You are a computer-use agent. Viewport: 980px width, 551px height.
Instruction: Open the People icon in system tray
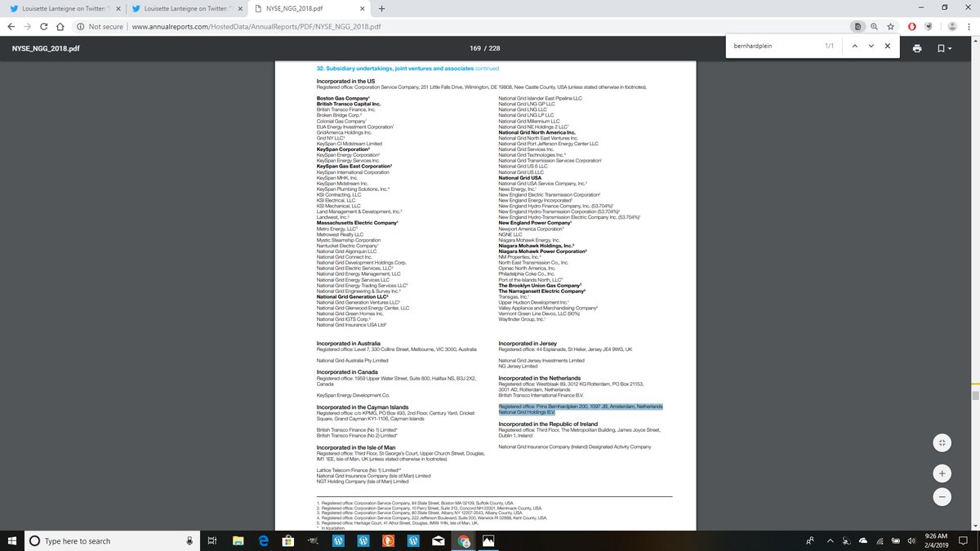[809, 540]
